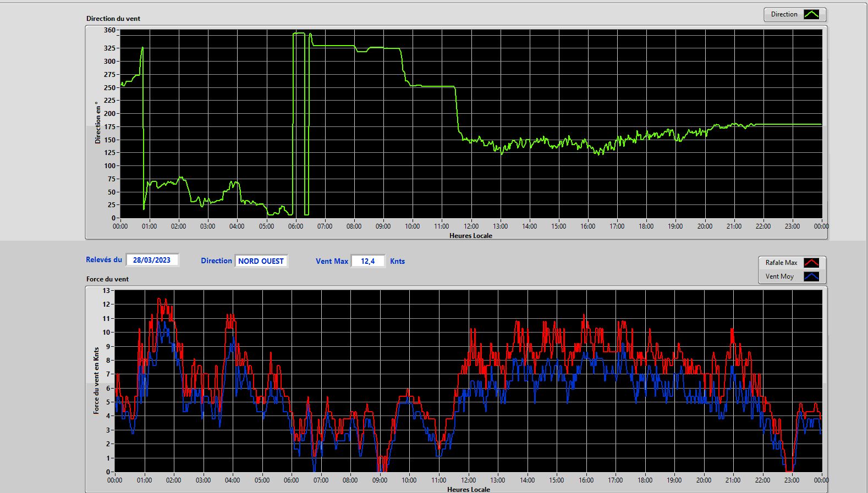
Task: Click the Vent Max label
Action: tap(332, 261)
